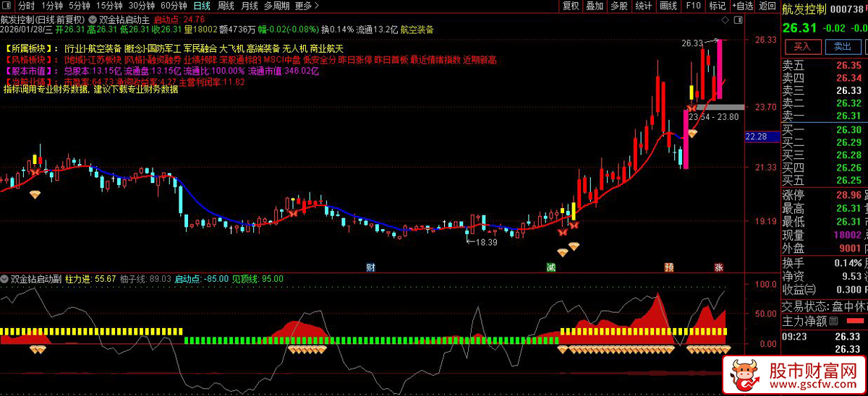Switch to 分时 chart
This screenshot has height=396, width=868.
26,6
